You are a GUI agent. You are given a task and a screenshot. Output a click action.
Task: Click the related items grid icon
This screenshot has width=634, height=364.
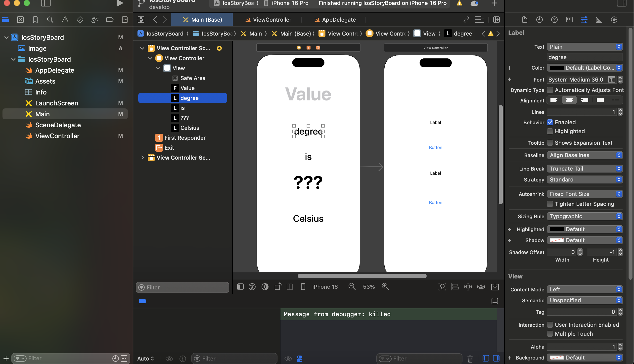141,20
